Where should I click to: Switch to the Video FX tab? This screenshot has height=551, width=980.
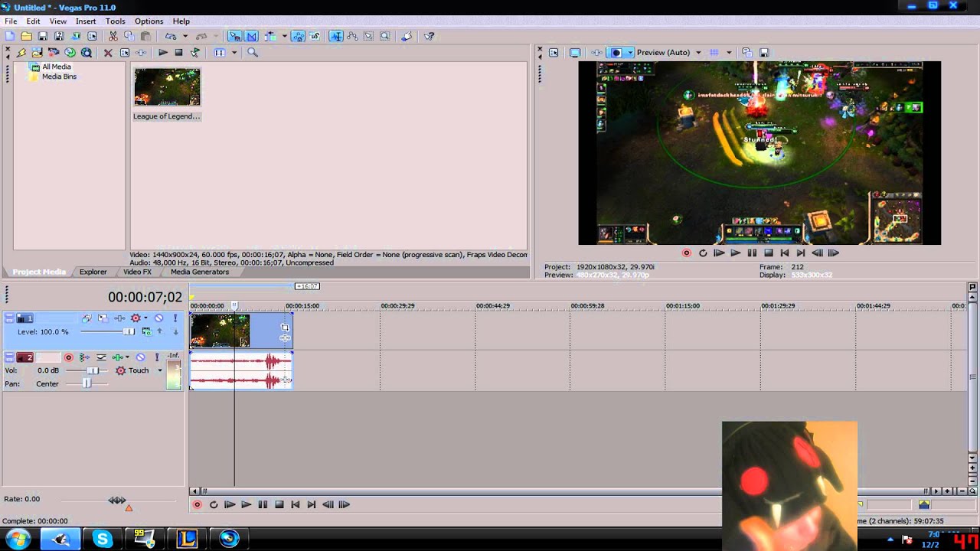[138, 272]
